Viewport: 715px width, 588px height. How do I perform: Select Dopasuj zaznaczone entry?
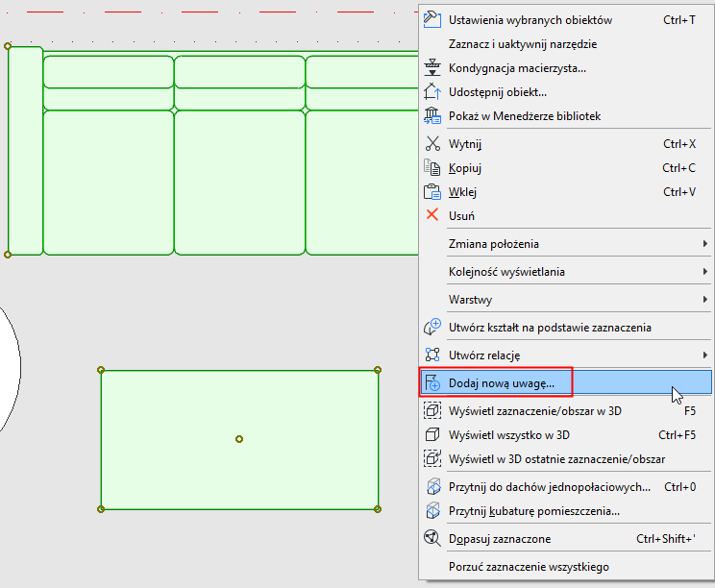pos(565,539)
